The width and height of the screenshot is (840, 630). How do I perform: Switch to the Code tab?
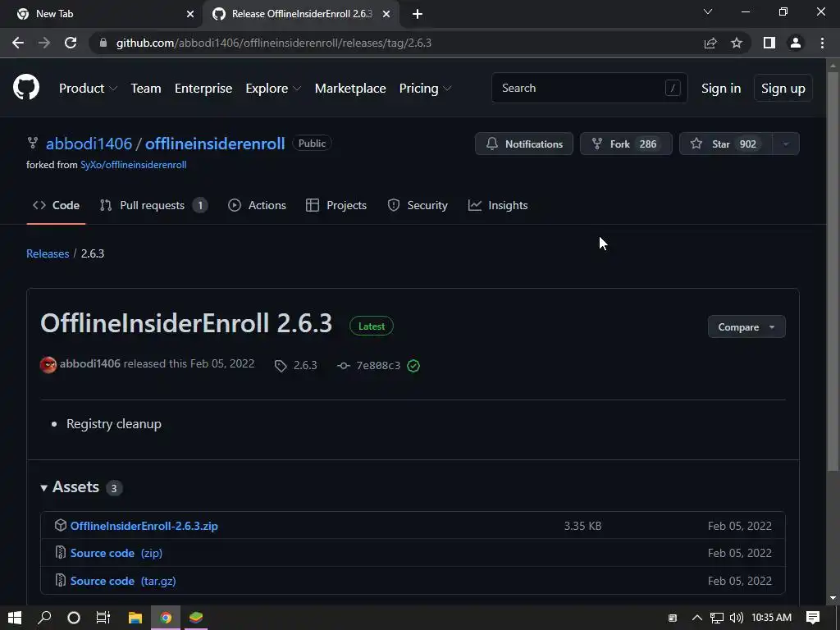(x=56, y=205)
